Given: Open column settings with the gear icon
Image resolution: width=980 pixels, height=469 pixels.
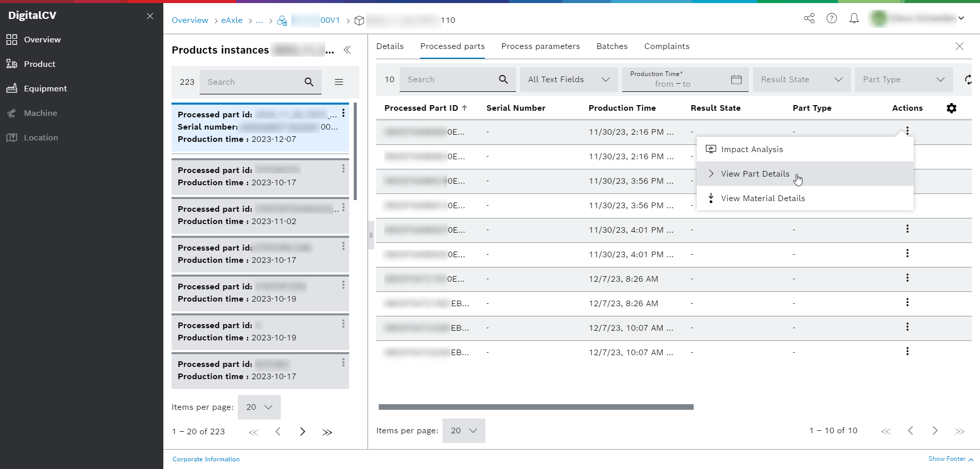Looking at the screenshot, I should [952, 108].
